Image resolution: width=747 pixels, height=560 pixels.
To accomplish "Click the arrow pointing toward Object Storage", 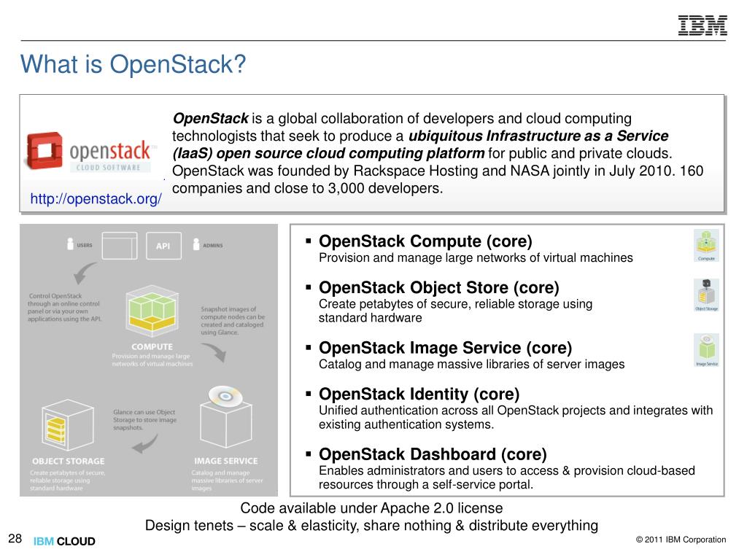I will (x=145, y=444).
